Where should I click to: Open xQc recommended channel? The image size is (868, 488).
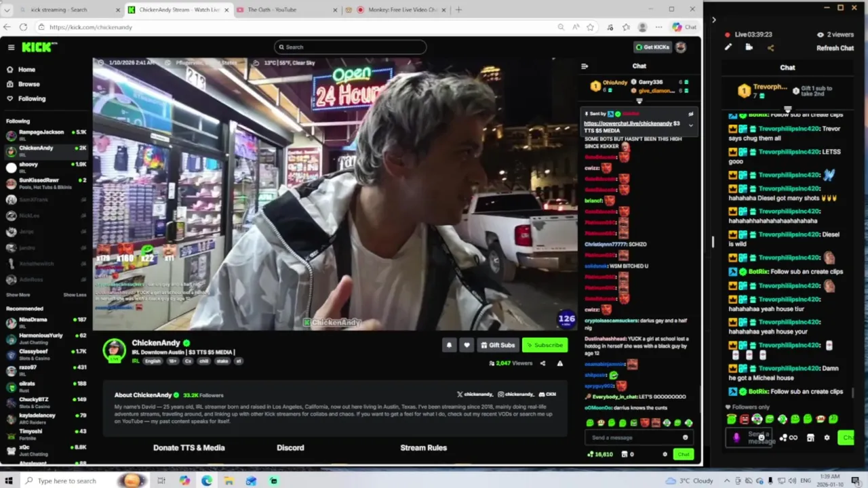(x=46, y=449)
